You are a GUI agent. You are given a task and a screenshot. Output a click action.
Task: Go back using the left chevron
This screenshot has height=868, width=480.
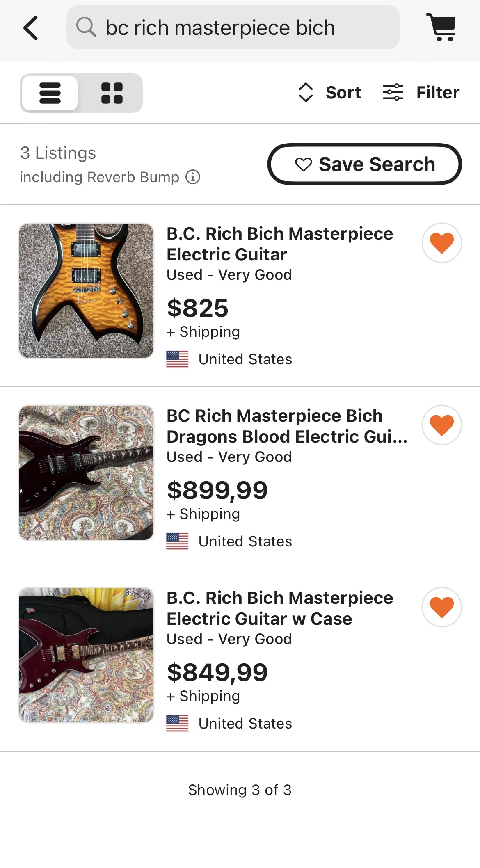click(x=31, y=28)
